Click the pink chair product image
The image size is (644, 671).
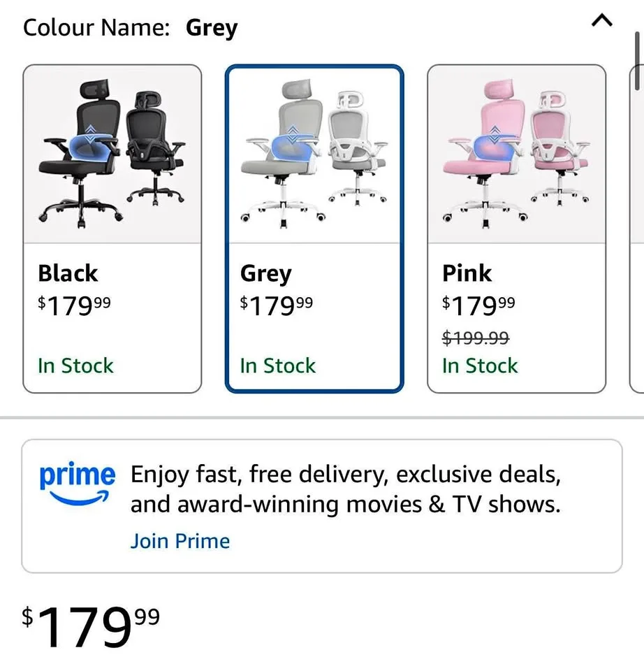pos(517,154)
